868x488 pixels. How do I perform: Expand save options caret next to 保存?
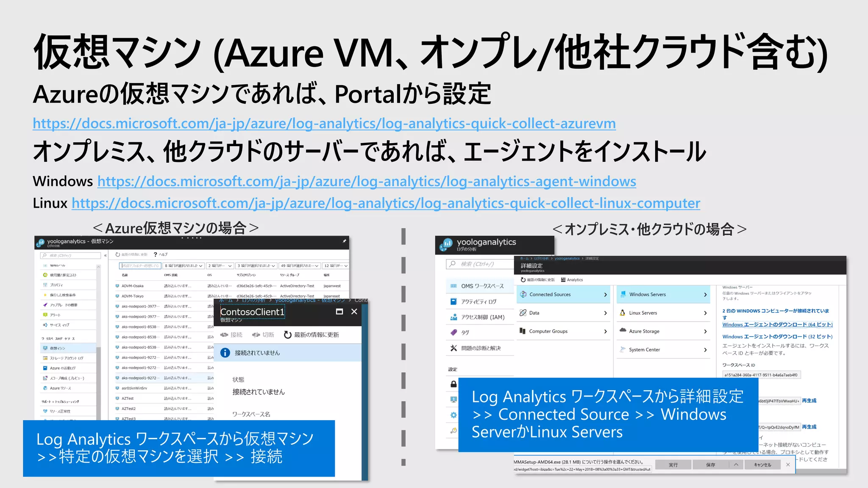click(x=736, y=465)
